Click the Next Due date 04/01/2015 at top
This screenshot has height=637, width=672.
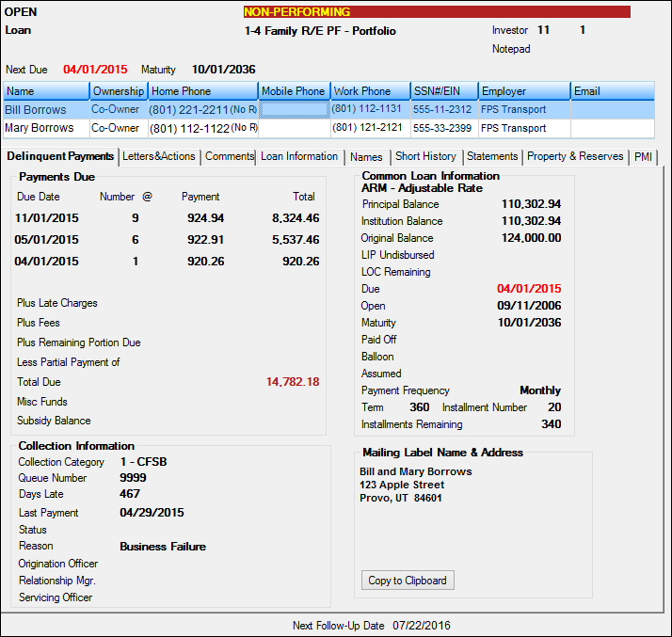click(x=95, y=70)
